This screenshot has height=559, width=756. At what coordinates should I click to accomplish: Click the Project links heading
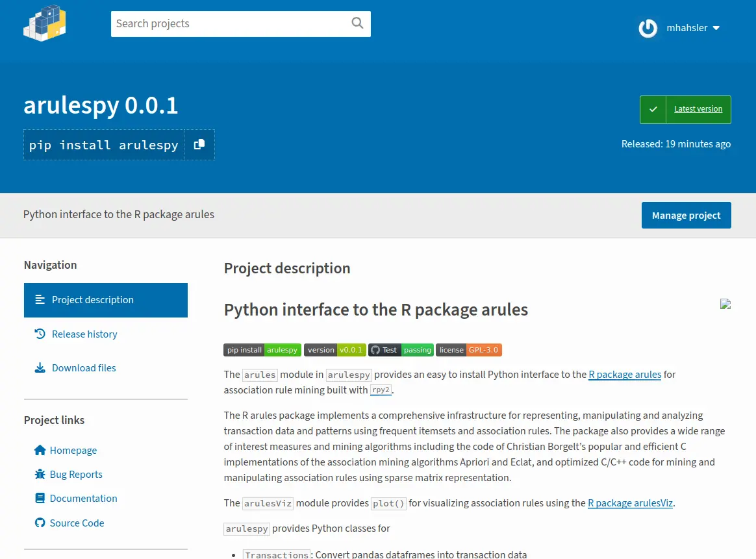coord(54,420)
